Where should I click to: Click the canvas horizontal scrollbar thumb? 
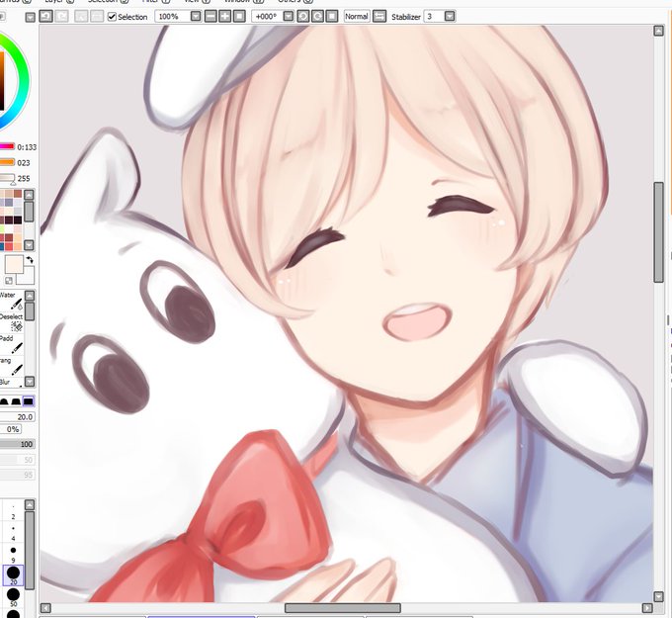343,608
